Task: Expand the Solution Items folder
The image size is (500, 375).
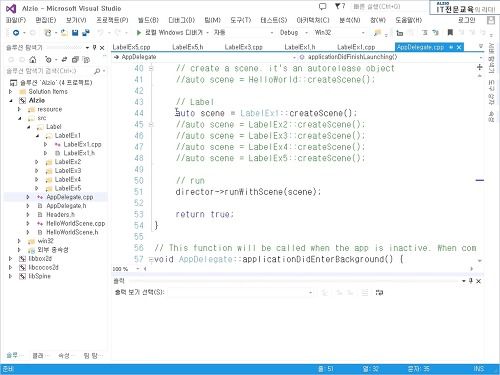Action: point(11,91)
